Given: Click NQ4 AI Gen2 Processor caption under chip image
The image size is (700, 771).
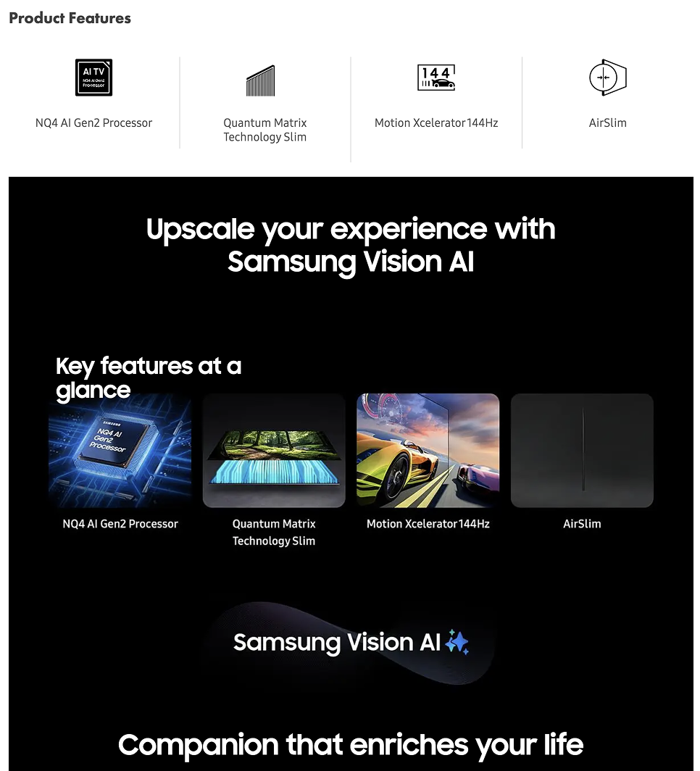Looking at the screenshot, I should (x=120, y=524).
